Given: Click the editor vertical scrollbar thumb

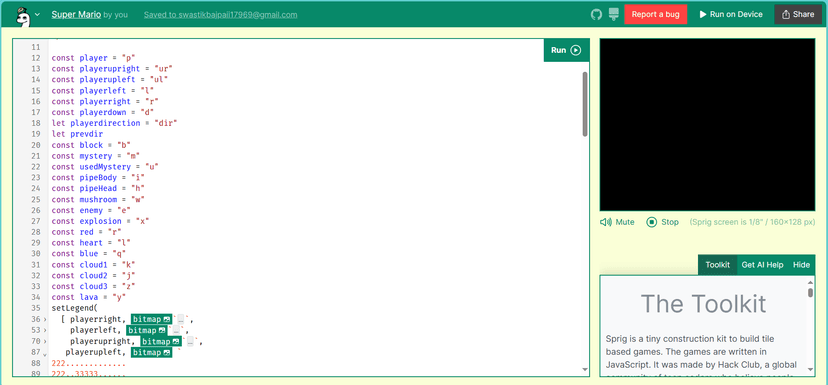Looking at the screenshot, I should click(585, 104).
